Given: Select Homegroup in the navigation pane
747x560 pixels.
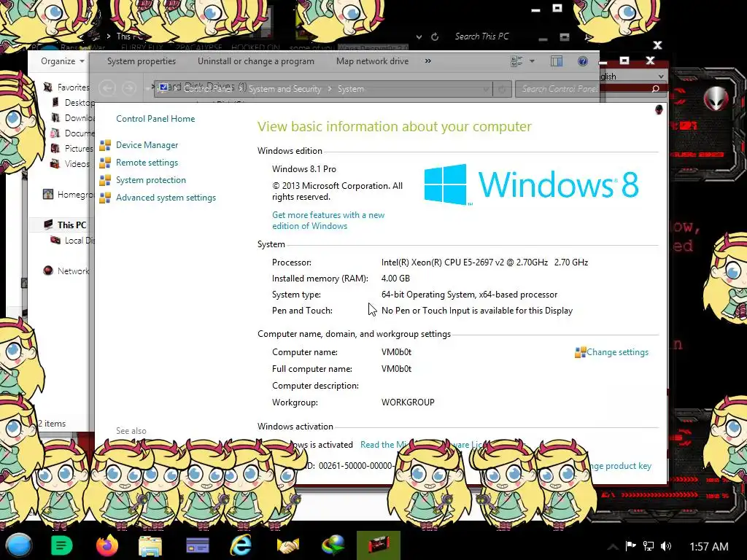Looking at the screenshot, I should tap(75, 194).
